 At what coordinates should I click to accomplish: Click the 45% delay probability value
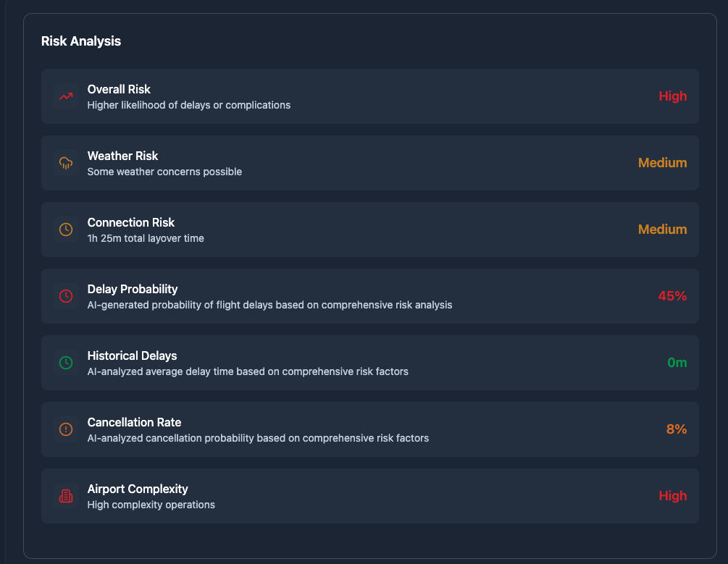(x=672, y=296)
